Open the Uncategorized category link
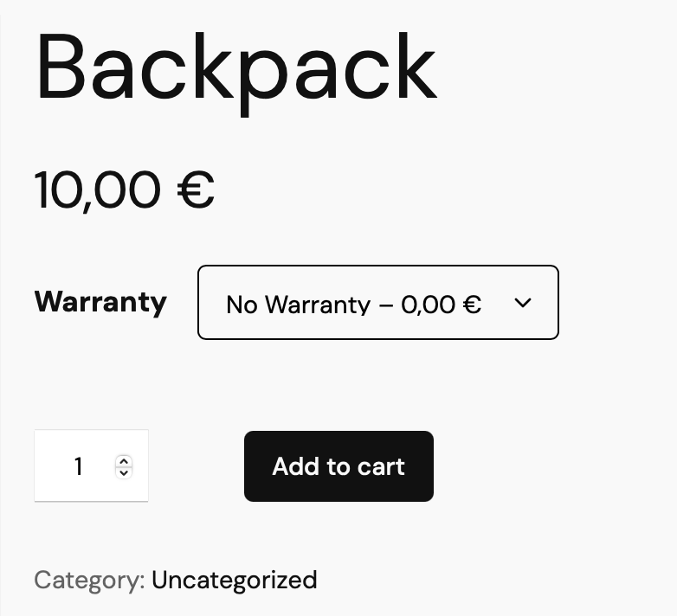This screenshot has height=616, width=677. pyautogui.click(x=234, y=580)
